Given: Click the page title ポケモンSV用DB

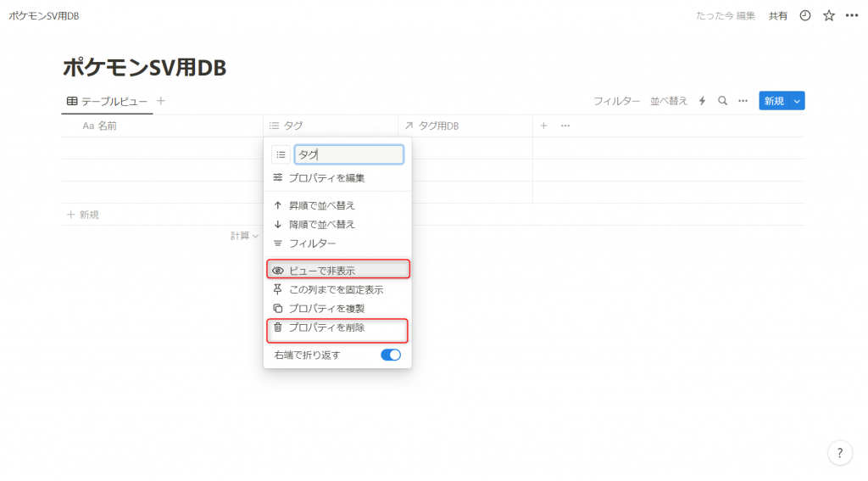Looking at the screenshot, I should tap(144, 68).
